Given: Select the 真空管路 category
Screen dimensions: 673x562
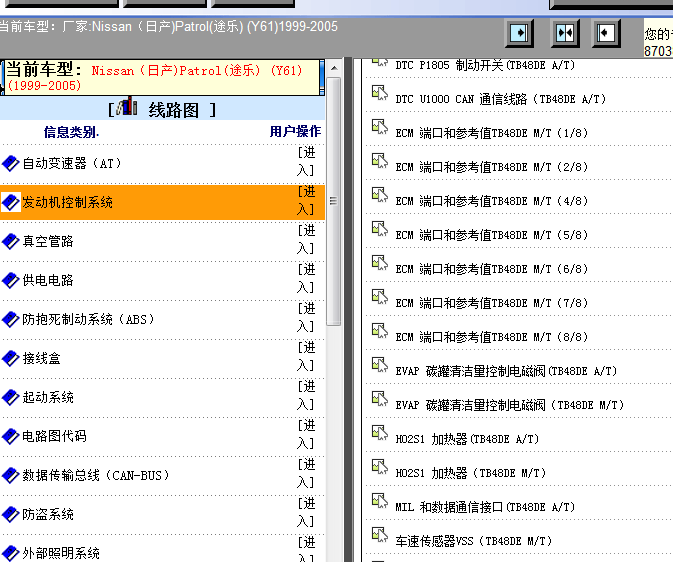Looking at the screenshot, I should (48, 241).
